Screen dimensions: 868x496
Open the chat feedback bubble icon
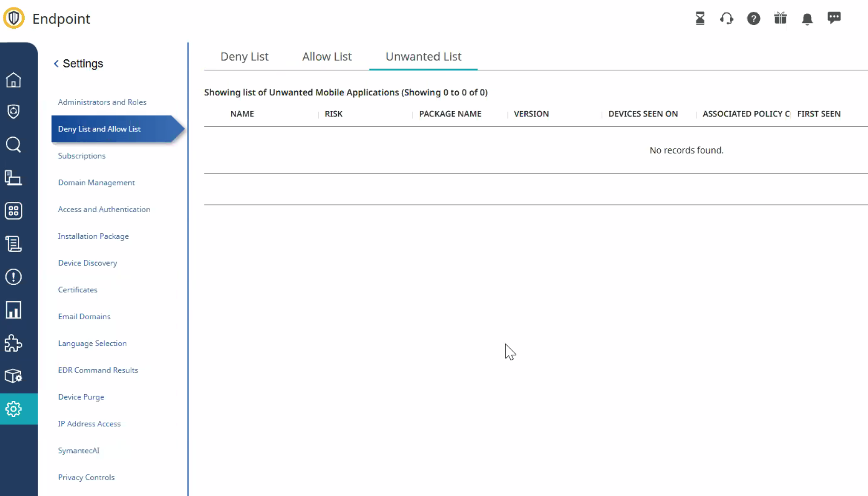(x=834, y=18)
